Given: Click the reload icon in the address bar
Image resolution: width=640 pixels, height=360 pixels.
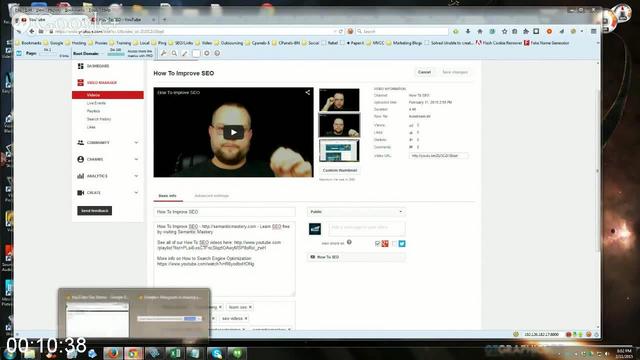Looking at the screenshot, I should click(x=341, y=31).
